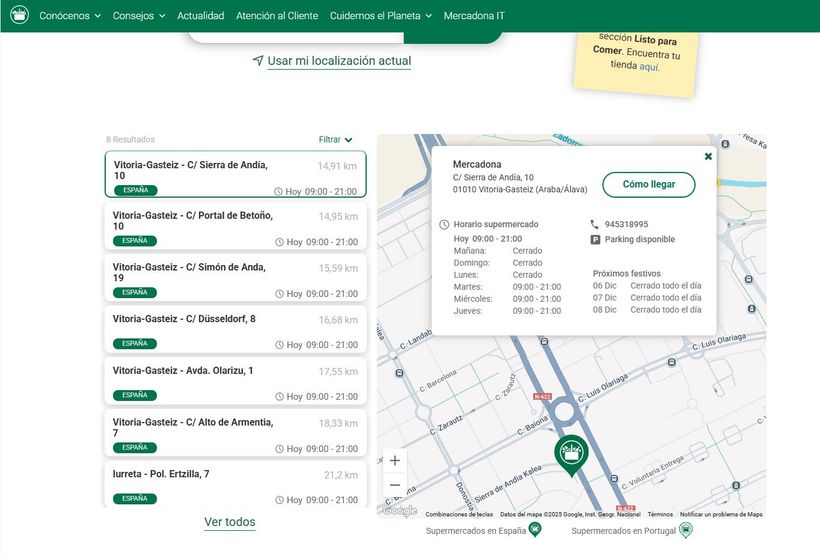Image resolution: width=820 pixels, height=556 pixels.
Task: Click the clock icon in Avda. Olarizu result
Action: click(279, 397)
